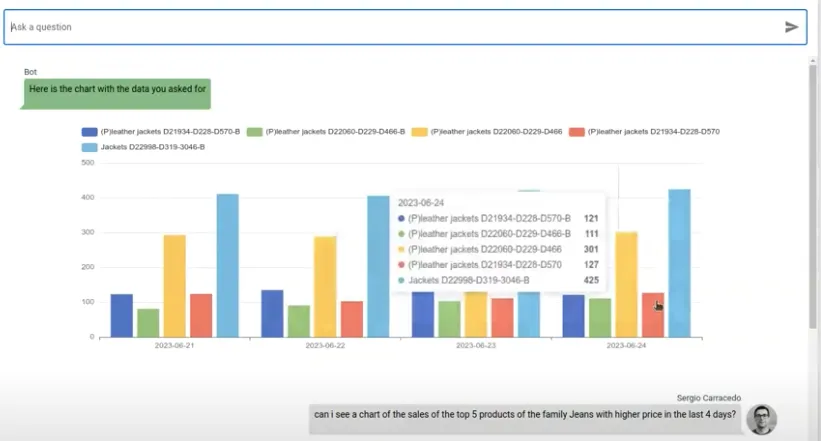821x441 pixels.
Task: Click the send paper-plane icon
Action: 791,27
